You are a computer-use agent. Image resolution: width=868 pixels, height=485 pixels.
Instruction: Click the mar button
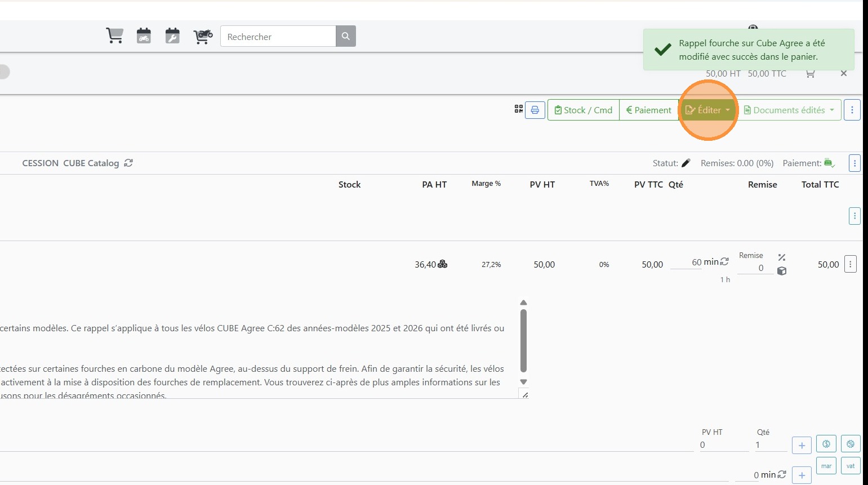pos(826,466)
